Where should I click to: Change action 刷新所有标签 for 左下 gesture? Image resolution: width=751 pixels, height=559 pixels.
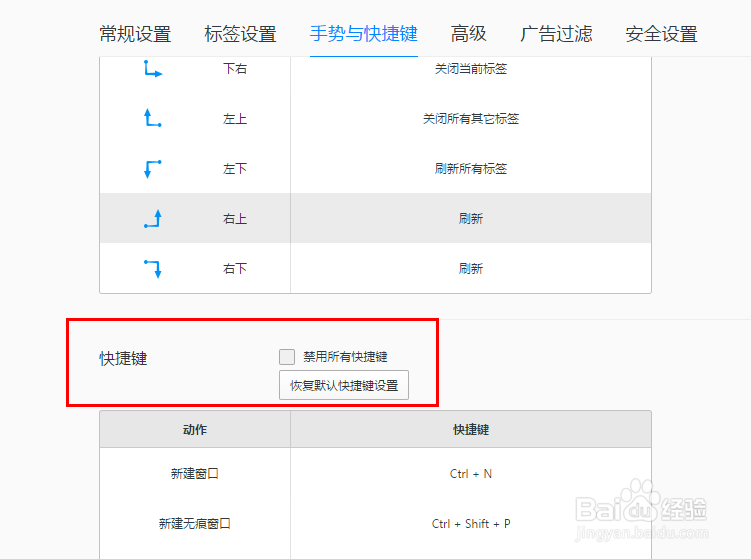[x=471, y=169]
